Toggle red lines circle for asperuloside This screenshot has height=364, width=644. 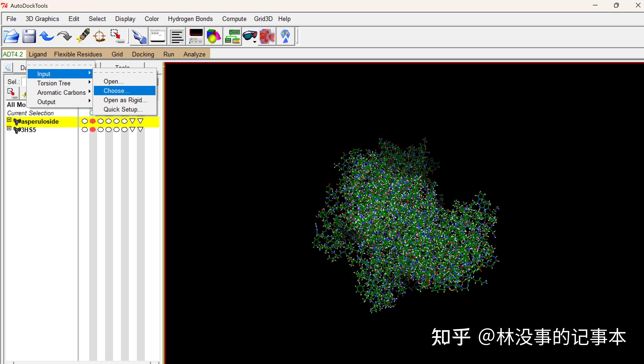tap(93, 121)
